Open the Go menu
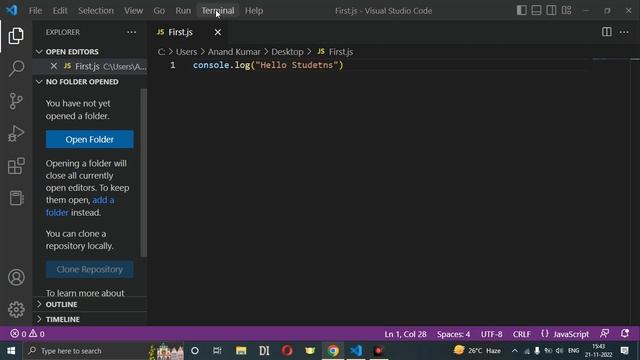The image size is (640, 360). coord(159,11)
